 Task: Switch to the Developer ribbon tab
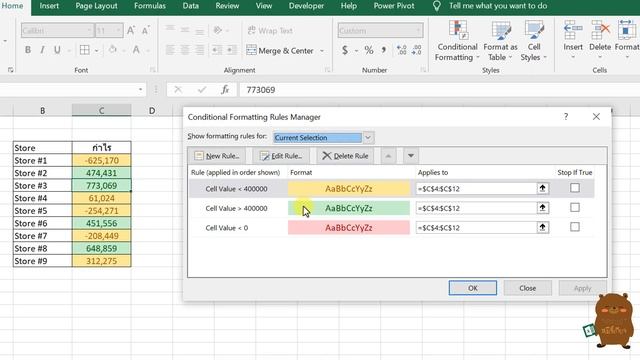pos(306,6)
